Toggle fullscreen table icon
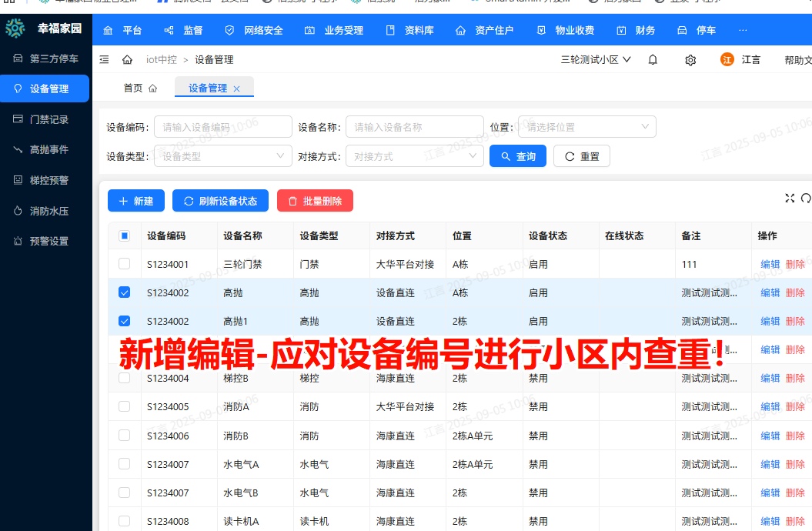Screen dimensions: 812x531 pos(789,199)
